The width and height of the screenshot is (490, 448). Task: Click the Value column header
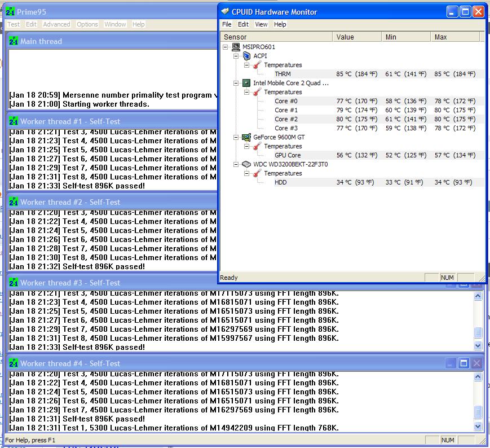tap(357, 37)
